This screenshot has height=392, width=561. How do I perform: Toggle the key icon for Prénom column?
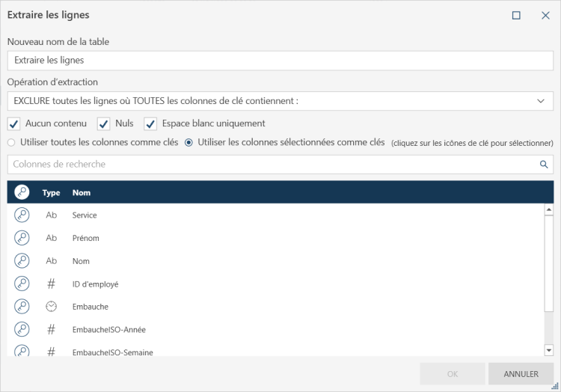coord(22,238)
